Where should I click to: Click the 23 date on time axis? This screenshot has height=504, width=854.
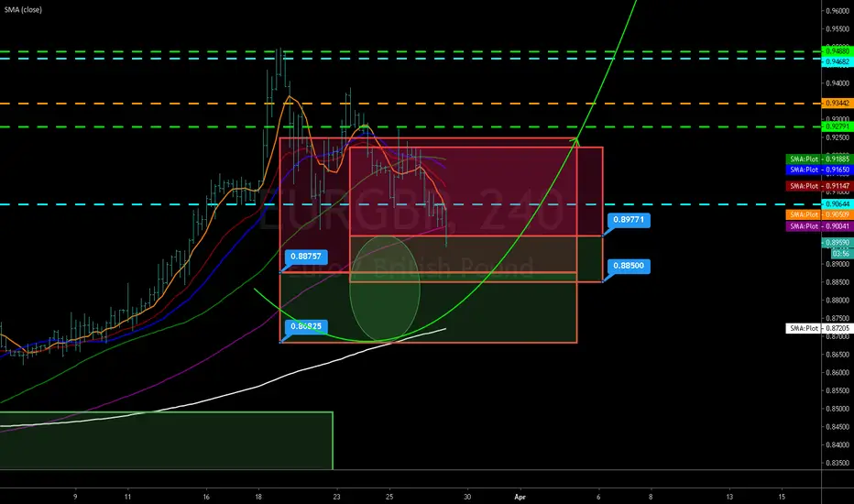coord(336,497)
